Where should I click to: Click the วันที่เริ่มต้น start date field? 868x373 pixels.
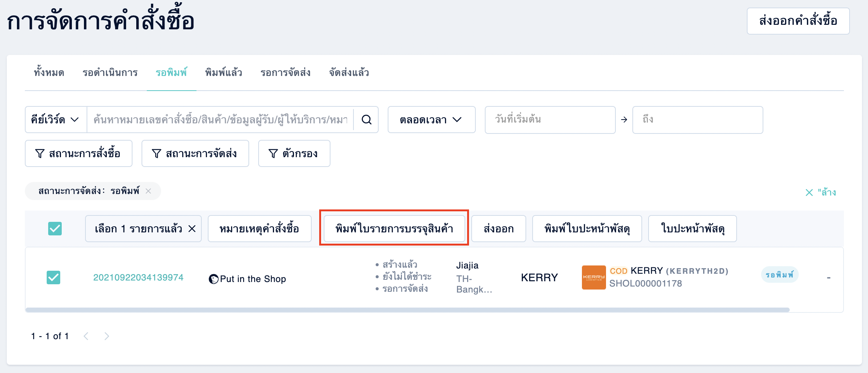(x=550, y=120)
